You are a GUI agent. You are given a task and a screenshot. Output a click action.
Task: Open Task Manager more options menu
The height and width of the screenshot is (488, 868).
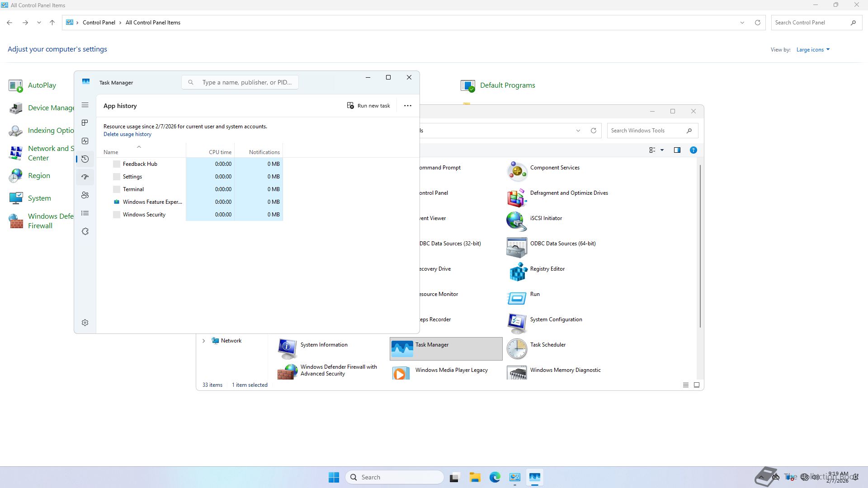[x=407, y=106]
